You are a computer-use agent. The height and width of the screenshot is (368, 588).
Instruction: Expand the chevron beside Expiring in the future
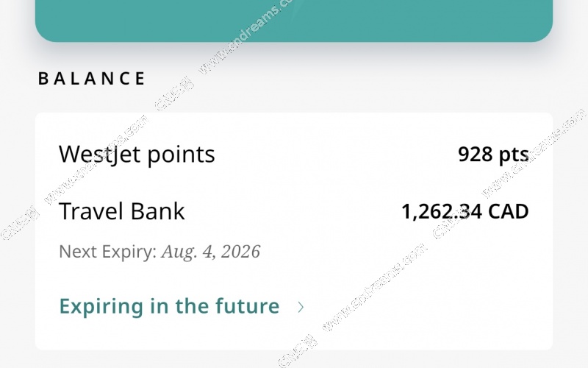(x=301, y=307)
